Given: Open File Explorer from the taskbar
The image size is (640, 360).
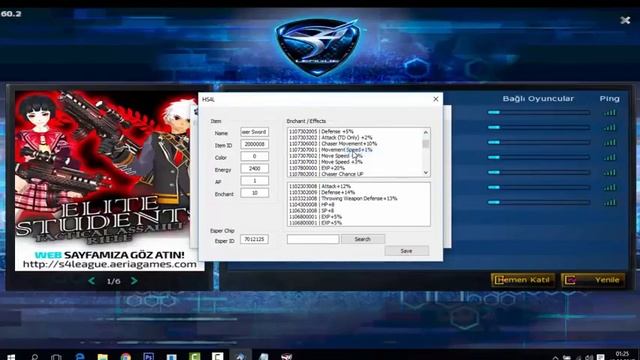Looking at the screenshot, I should [x=102, y=357].
